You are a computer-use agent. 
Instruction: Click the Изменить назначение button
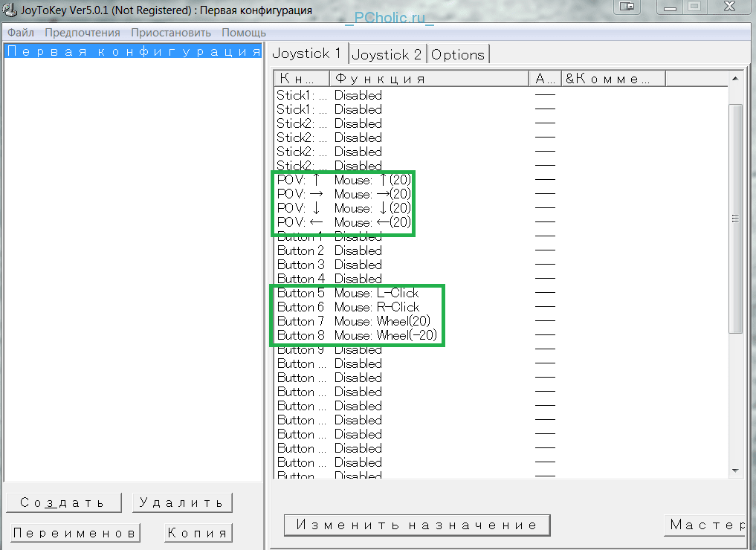point(416,525)
